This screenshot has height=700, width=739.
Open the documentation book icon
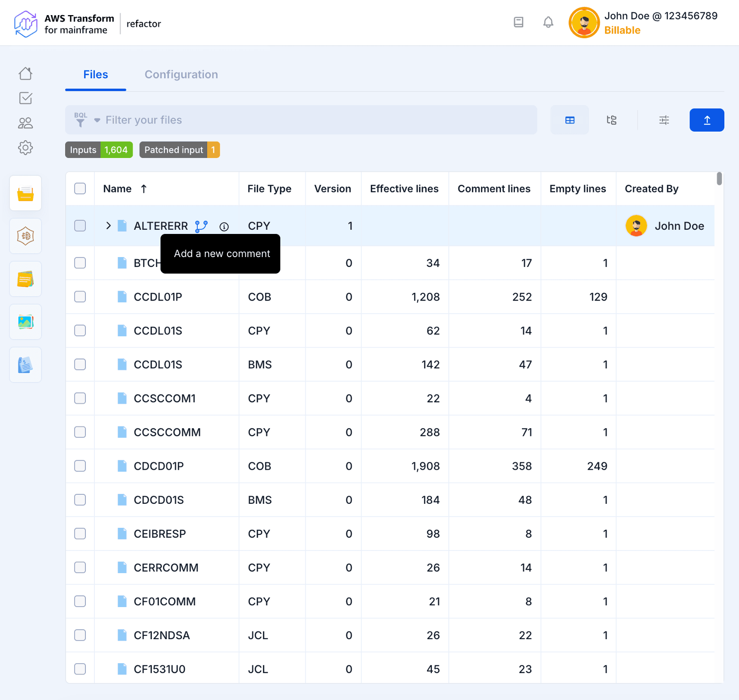[518, 22]
